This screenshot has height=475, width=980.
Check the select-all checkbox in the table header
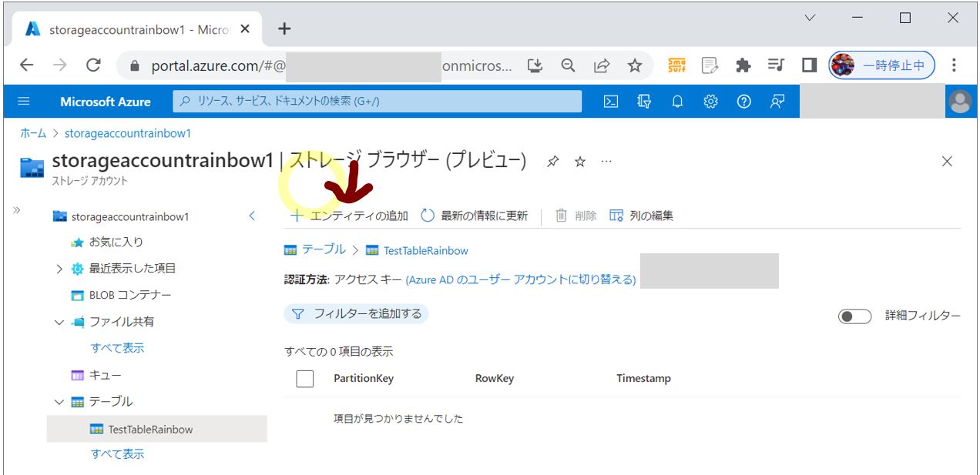pos(305,379)
